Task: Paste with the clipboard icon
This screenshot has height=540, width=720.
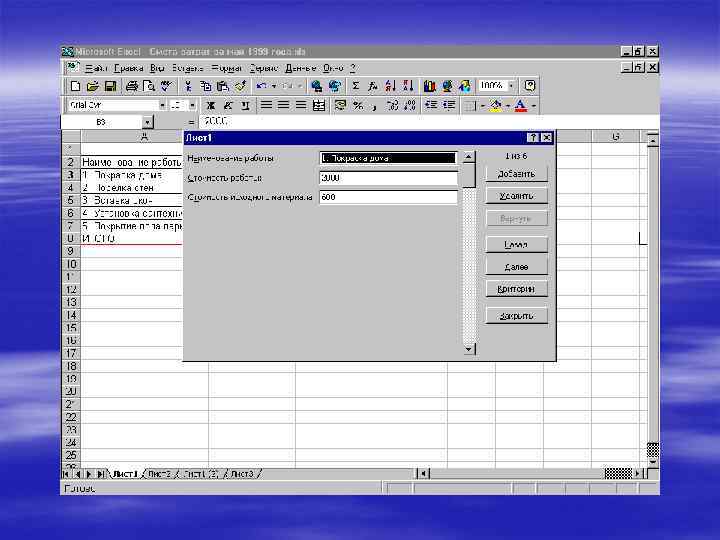Action: pos(223,86)
